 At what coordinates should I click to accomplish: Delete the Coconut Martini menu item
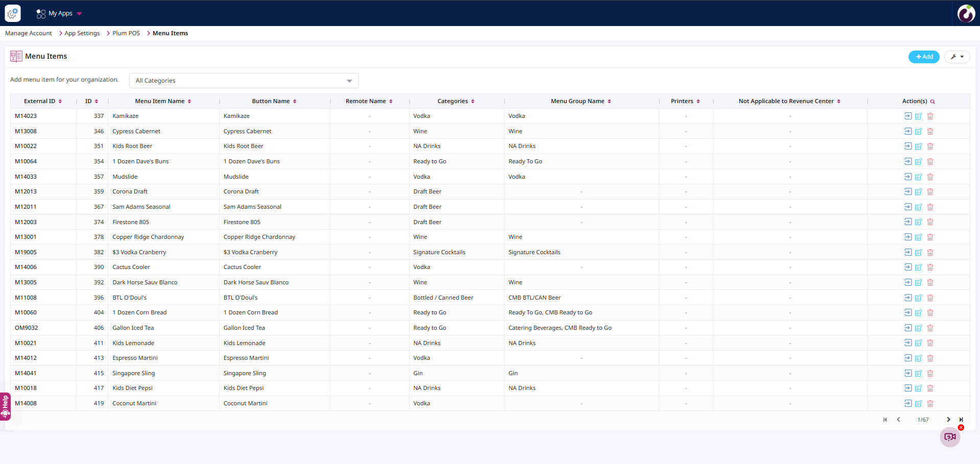click(930, 404)
